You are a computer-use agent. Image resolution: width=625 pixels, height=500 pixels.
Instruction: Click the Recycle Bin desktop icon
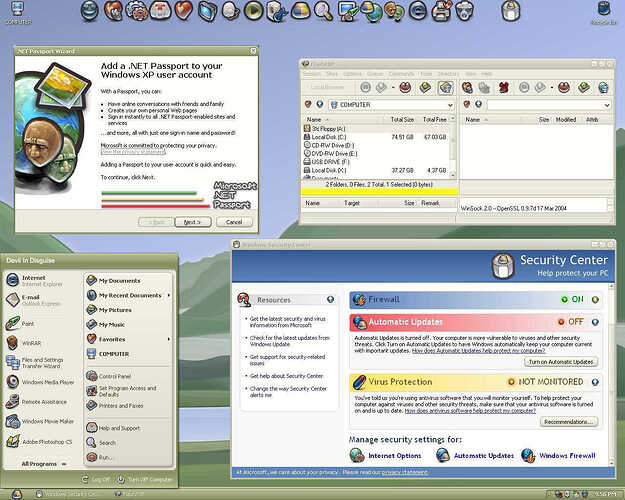(x=602, y=12)
